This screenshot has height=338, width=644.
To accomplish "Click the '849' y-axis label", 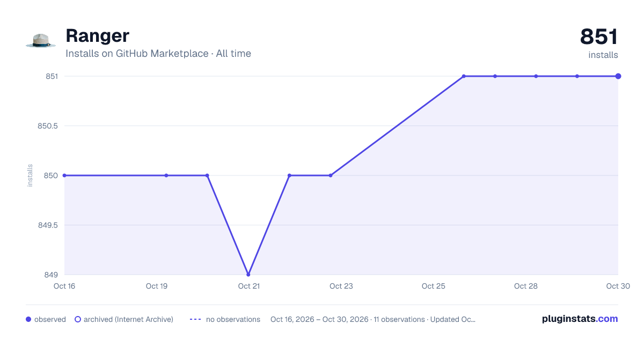I will (x=52, y=275).
